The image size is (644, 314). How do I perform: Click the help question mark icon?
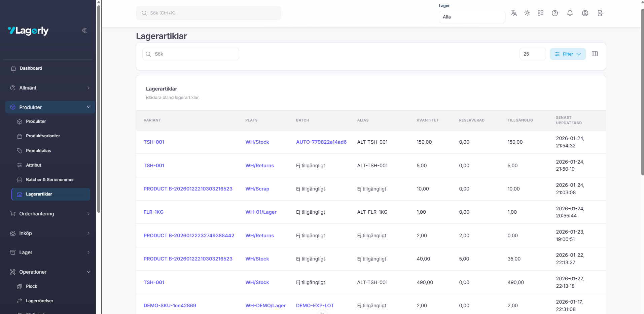(554, 13)
